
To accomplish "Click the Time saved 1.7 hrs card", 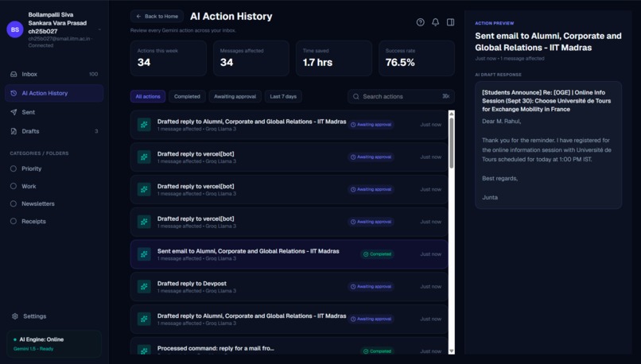I will tap(334, 58).
